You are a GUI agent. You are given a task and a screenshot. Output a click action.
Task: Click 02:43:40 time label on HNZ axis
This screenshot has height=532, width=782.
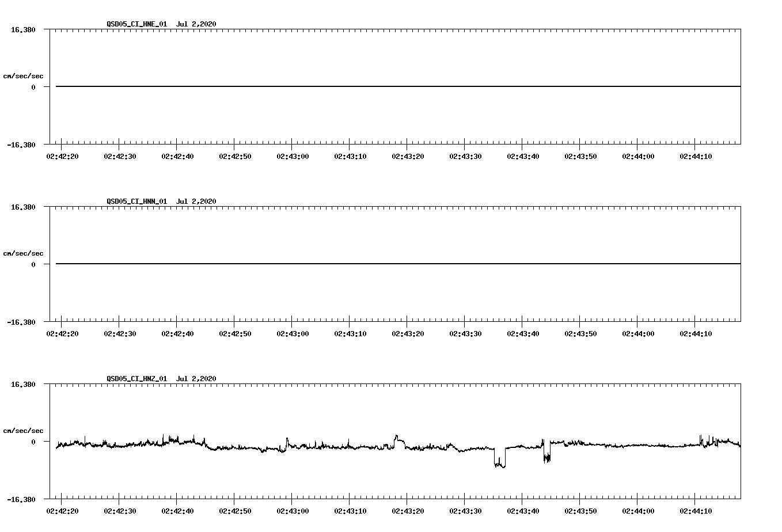click(x=523, y=511)
